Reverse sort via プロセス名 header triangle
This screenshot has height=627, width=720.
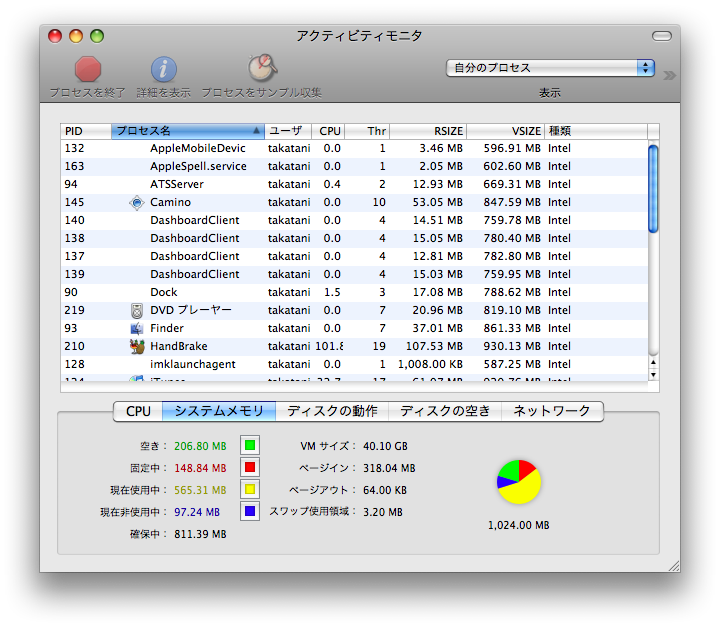point(256,131)
